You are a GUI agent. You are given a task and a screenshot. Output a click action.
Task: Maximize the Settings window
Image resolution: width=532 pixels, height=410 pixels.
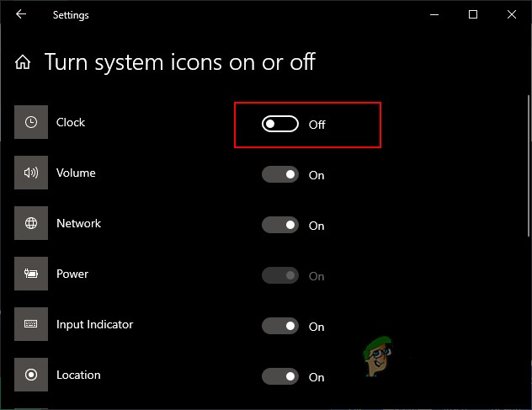(473, 14)
